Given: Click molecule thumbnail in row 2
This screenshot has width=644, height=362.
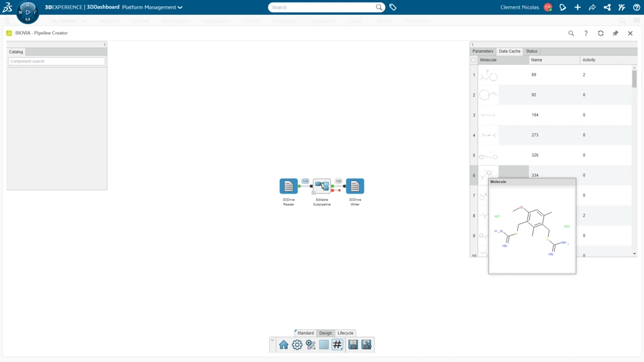Looking at the screenshot, I should click(488, 95).
